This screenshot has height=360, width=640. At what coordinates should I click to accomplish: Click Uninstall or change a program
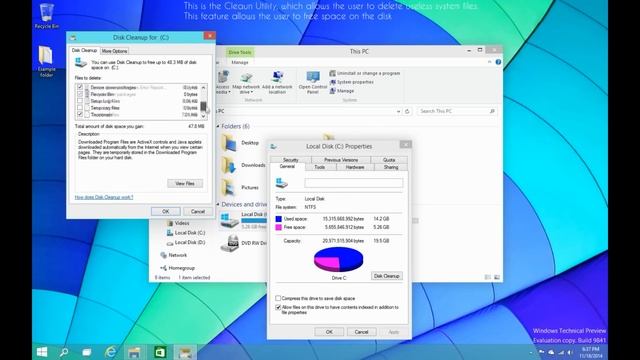point(364,73)
